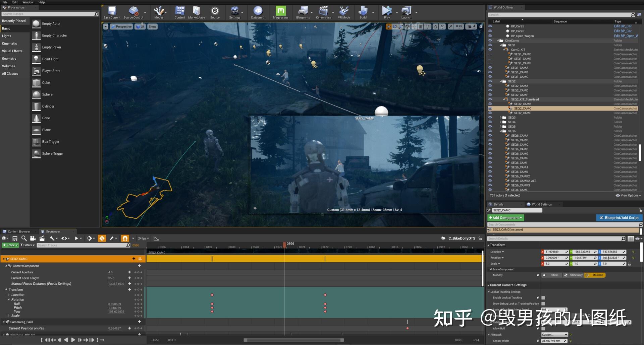Switch to the World Settings tab
644x345 pixels.
541,204
